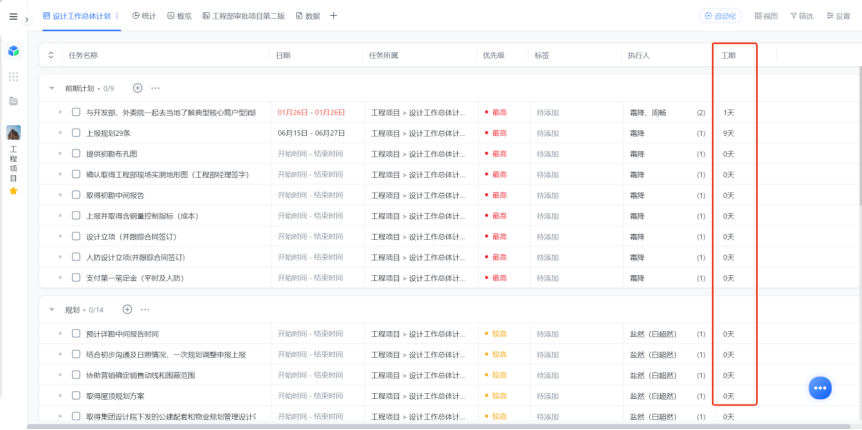Expand sidebar with the small arrow button
The height and width of the screenshot is (430, 862).
coord(27,19)
